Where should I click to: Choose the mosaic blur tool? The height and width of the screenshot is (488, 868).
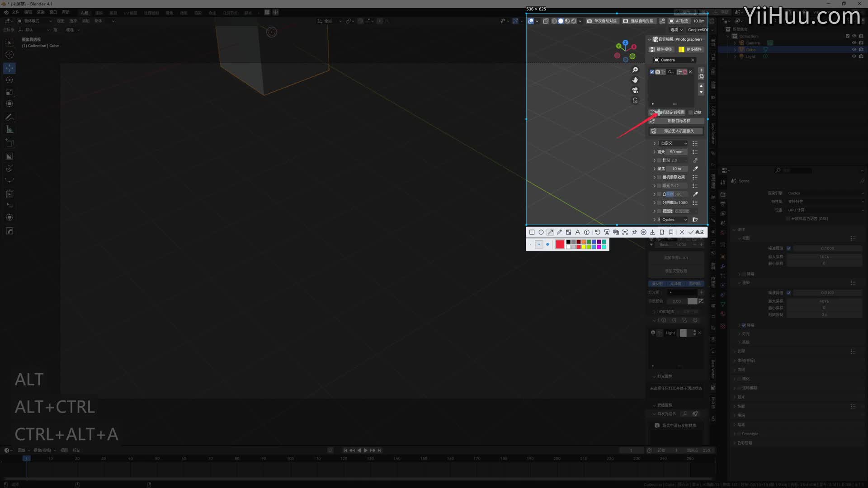click(569, 232)
